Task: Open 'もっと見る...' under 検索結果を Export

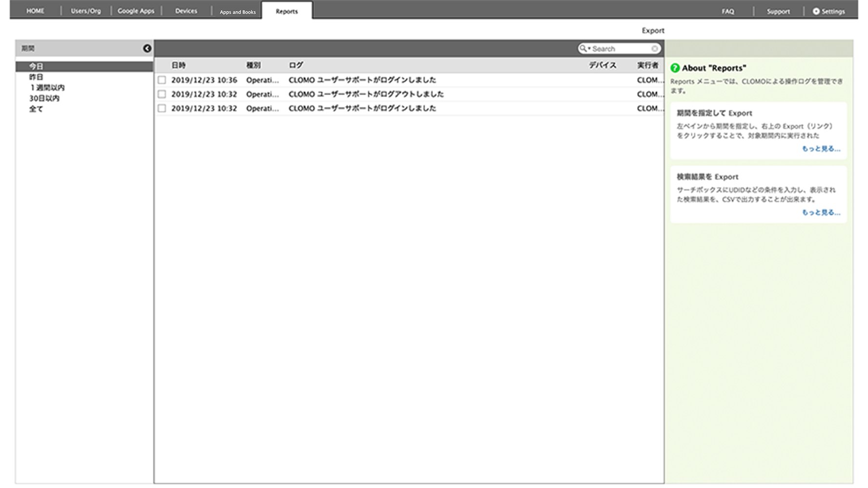Action: pos(821,212)
